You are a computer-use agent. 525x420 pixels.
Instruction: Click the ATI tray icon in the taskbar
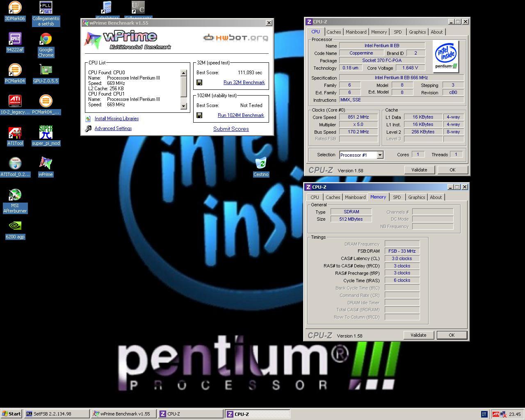click(496, 414)
